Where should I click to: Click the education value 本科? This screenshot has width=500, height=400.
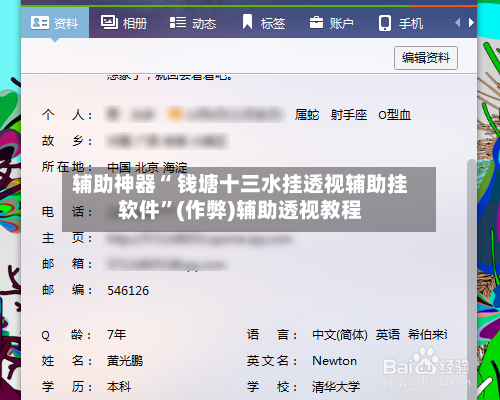click(119, 387)
